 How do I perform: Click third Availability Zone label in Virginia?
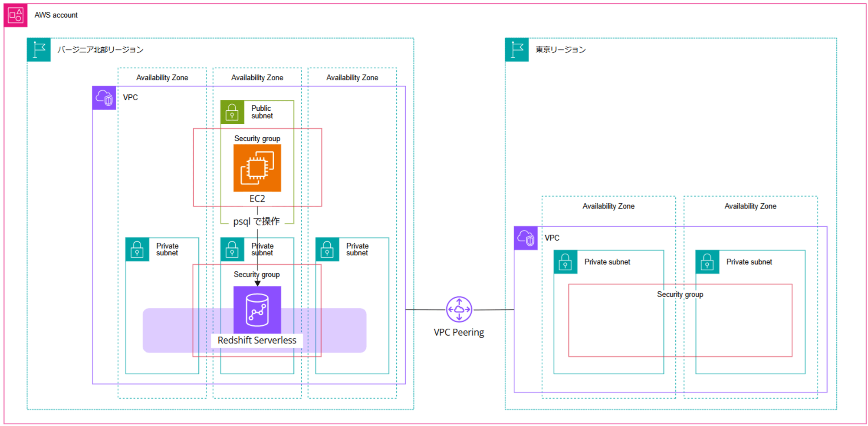[352, 78]
